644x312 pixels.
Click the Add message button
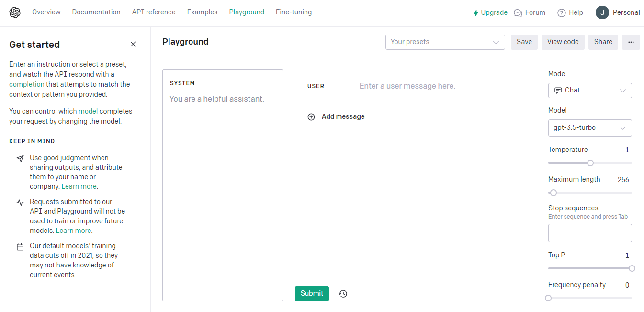pos(336,117)
